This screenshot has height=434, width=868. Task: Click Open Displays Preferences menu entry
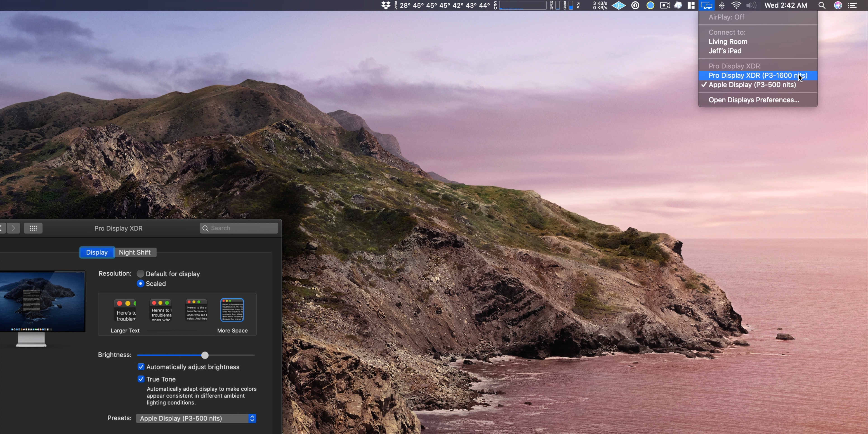[753, 100]
